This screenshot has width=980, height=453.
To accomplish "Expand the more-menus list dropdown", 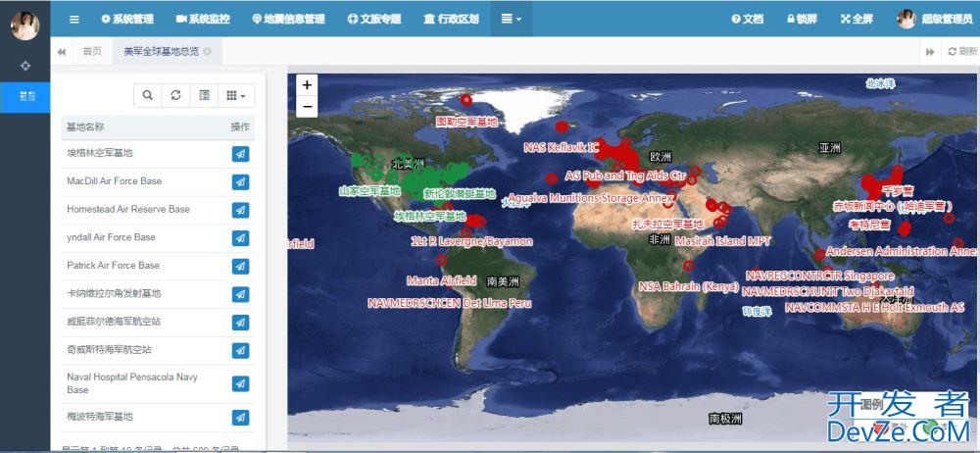I will point(512,19).
